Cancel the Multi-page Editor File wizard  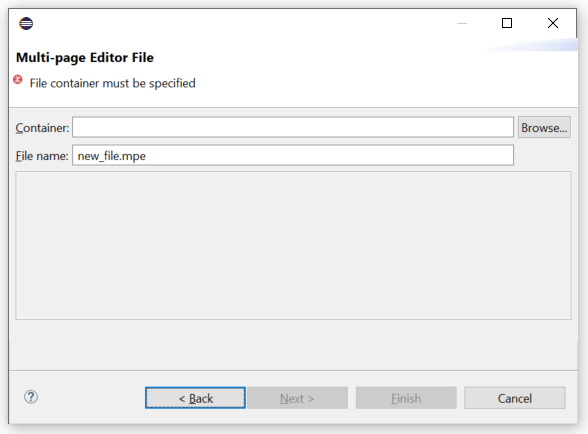click(x=514, y=398)
